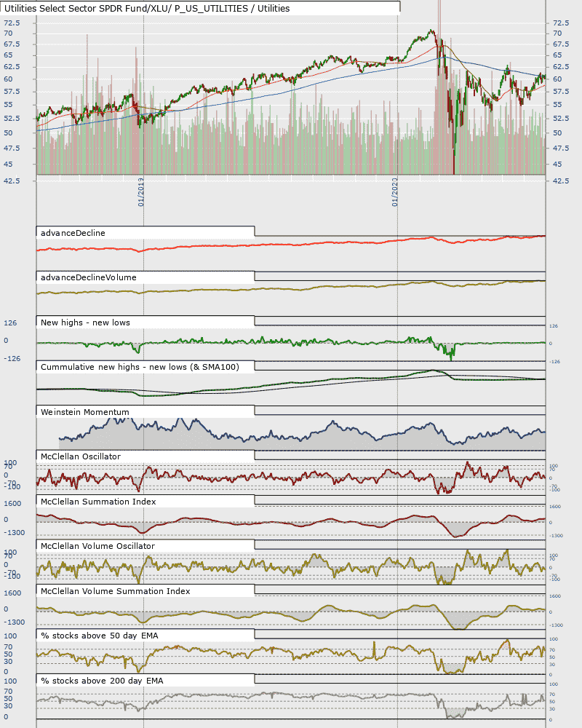The height and width of the screenshot is (728, 582).
Task: Click the '% stocks above 200 day EMA' label
Action: click(102, 681)
